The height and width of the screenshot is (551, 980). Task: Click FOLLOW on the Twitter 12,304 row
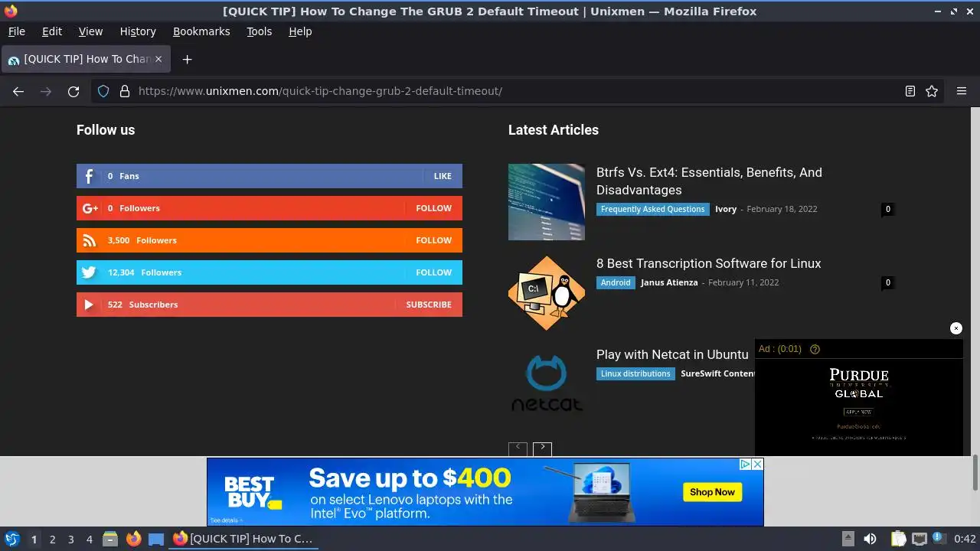point(433,272)
